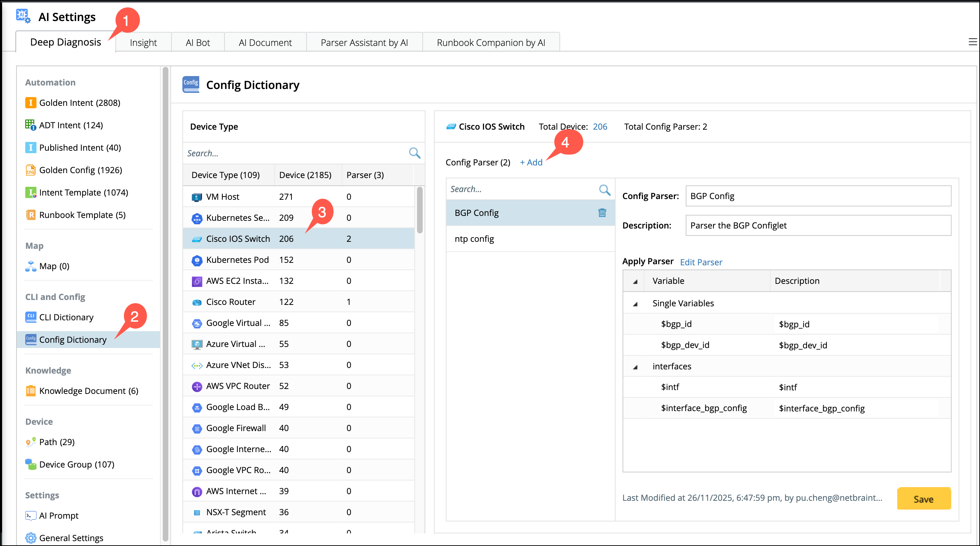The width and height of the screenshot is (980, 546).
Task: Select the ntp config parser
Action: tap(474, 239)
